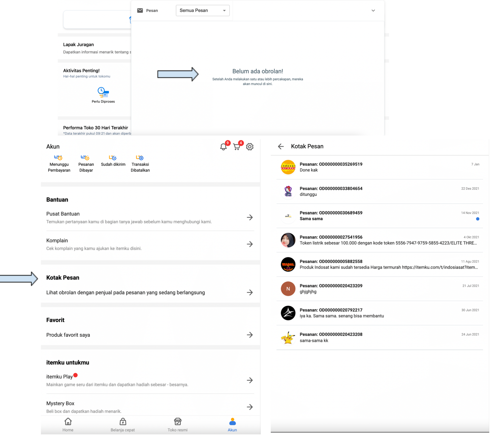The width and height of the screenshot is (504, 436).
Task: Open message for order OD000000020423208
Action: pyautogui.click(x=380, y=337)
